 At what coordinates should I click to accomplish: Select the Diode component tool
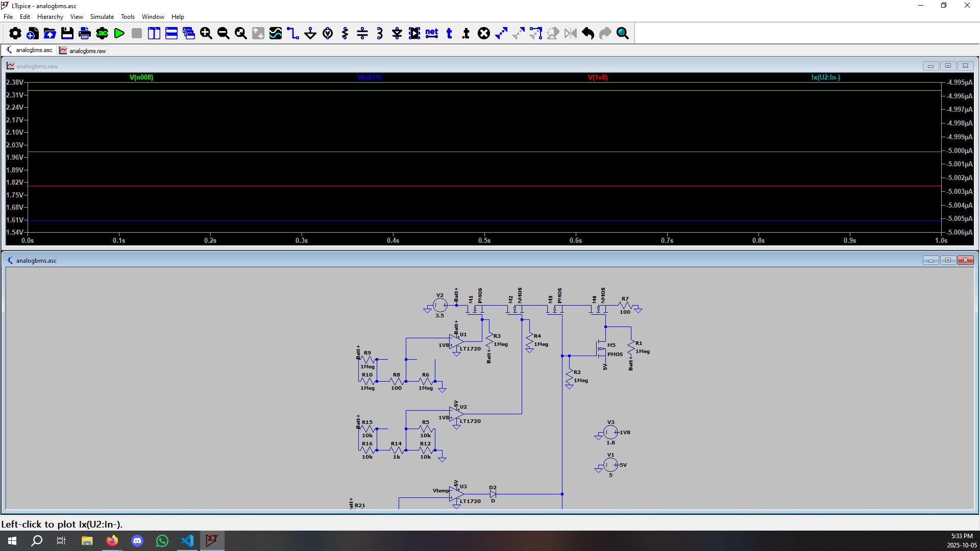point(397,34)
